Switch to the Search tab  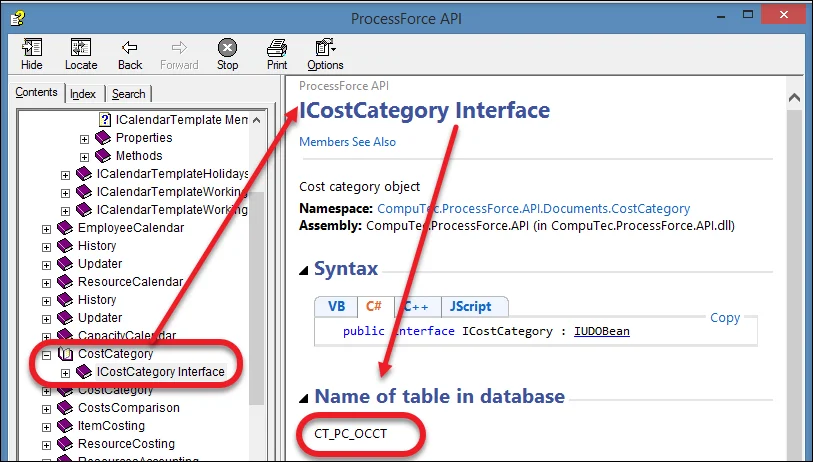click(128, 94)
